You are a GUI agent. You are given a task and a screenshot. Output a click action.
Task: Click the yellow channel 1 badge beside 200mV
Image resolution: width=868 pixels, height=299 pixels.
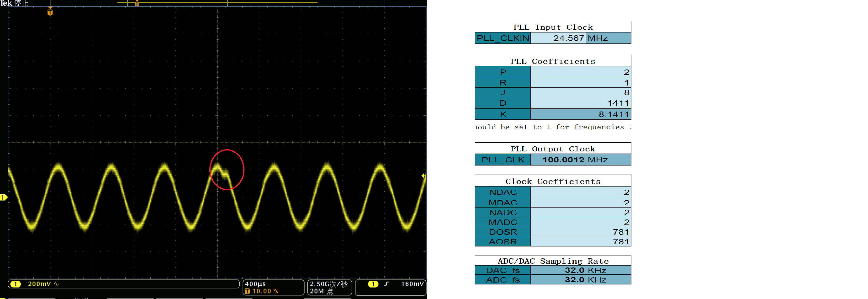click(16, 284)
